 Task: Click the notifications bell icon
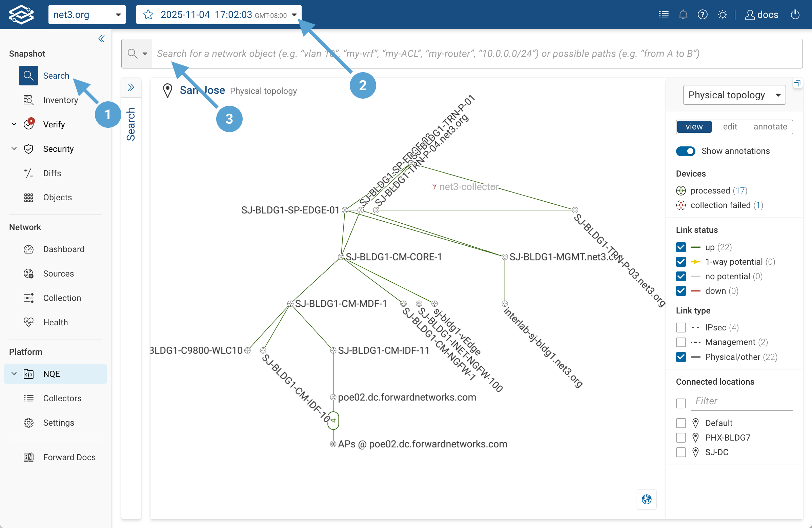coord(683,15)
